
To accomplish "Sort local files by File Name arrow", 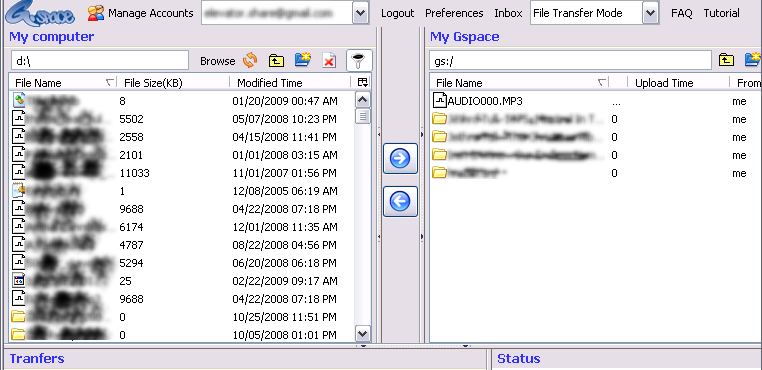I will 110,83.
